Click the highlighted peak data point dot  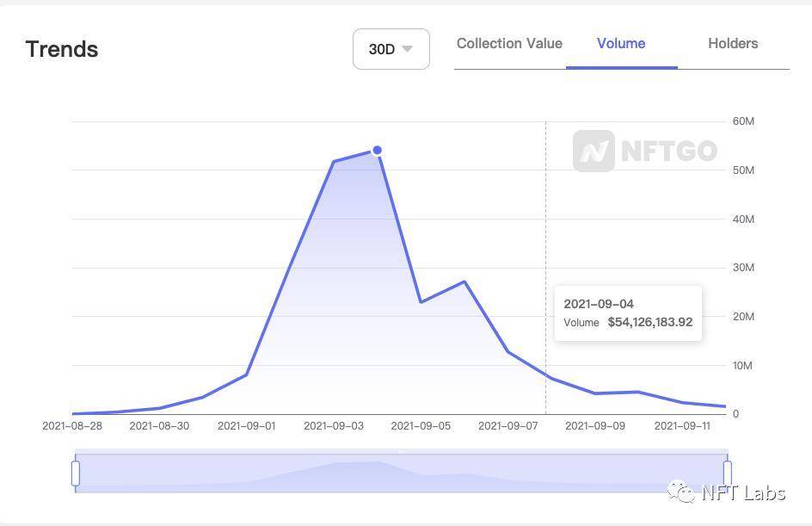[377, 151]
